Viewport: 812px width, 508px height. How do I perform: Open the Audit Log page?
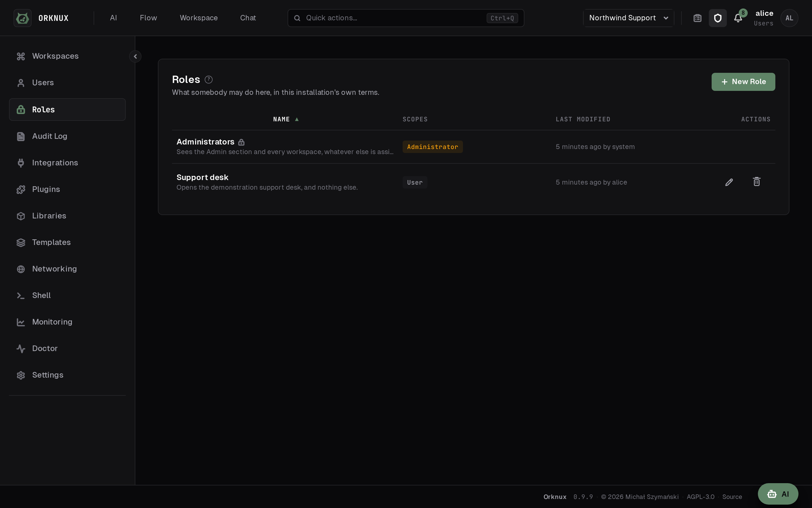point(67,136)
